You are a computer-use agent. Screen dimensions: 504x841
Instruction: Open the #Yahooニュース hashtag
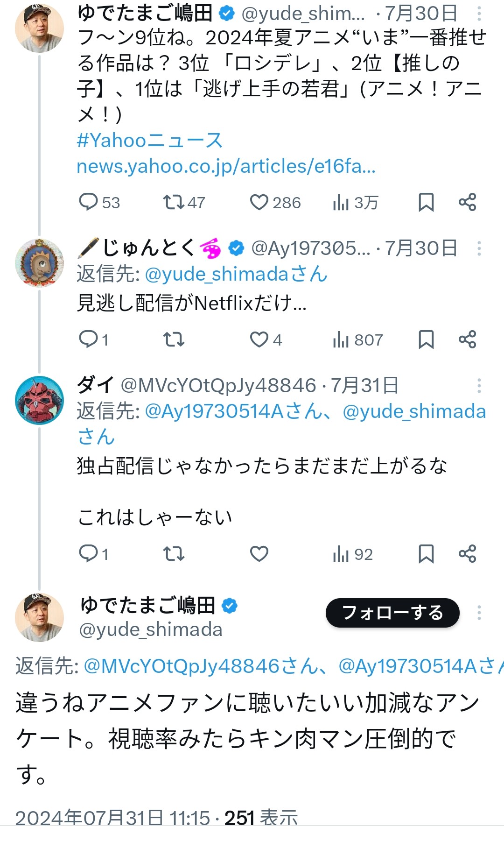coord(149,141)
